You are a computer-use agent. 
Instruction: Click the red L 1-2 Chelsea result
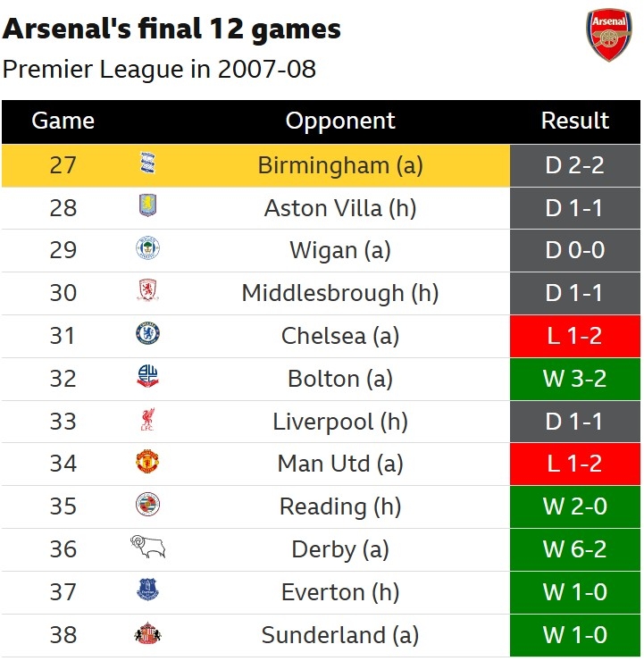click(575, 336)
